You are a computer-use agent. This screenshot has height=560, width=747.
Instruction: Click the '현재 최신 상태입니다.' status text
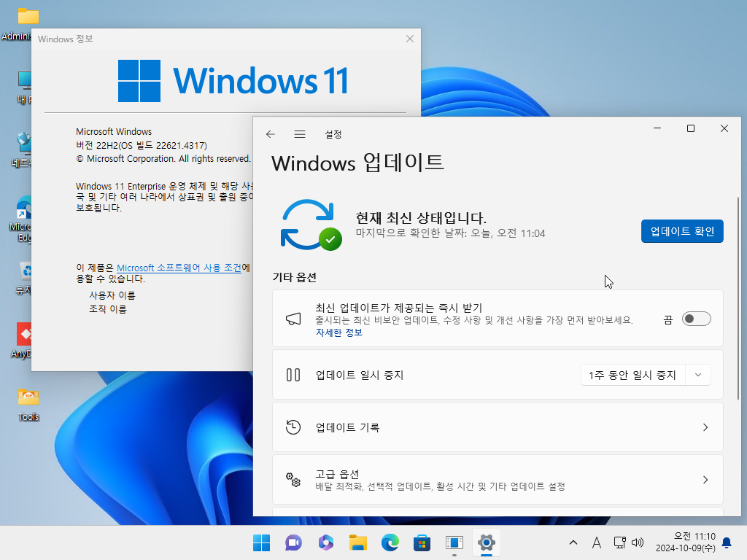pos(421,217)
